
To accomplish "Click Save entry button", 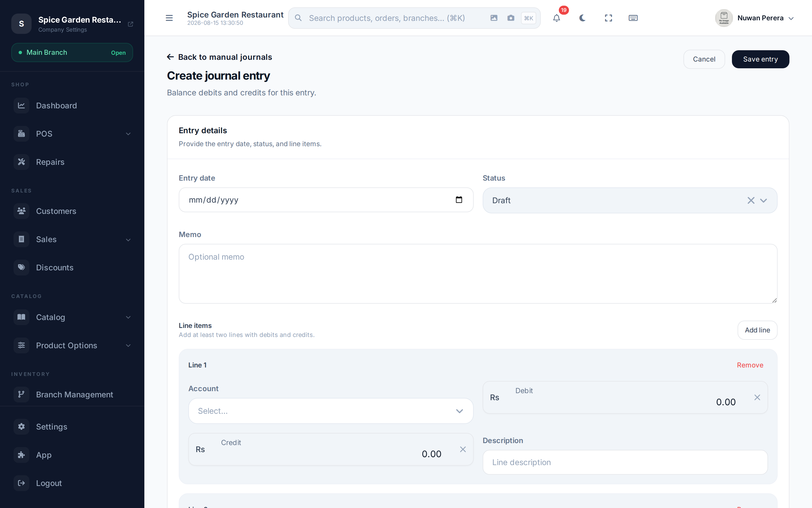I will click(x=760, y=59).
